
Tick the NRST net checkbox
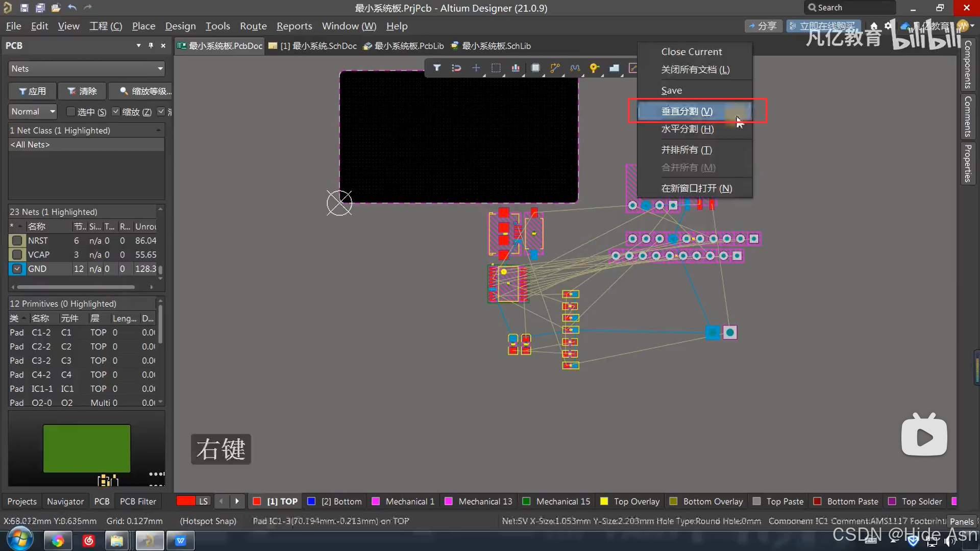point(17,240)
